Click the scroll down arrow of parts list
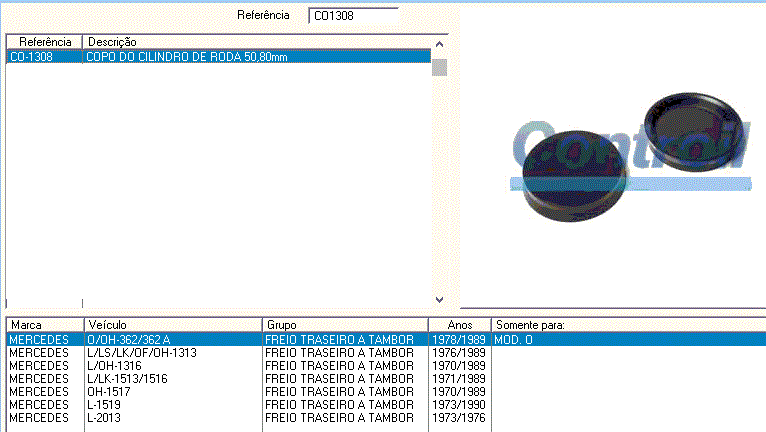This screenshot has height=432, width=766. click(439, 299)
